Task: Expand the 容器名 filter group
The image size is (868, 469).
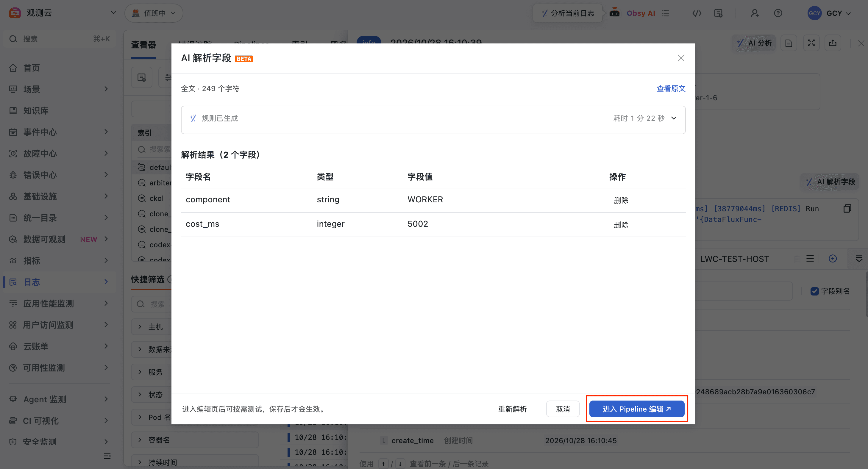Action: pos(195,440)
